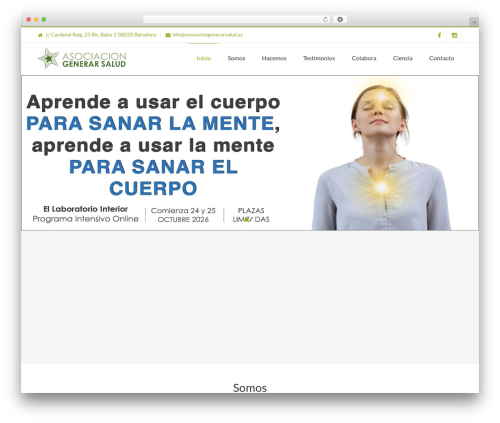Open the Somos menu item
This screenshot has height=423, width=500.
coord(236,58)
